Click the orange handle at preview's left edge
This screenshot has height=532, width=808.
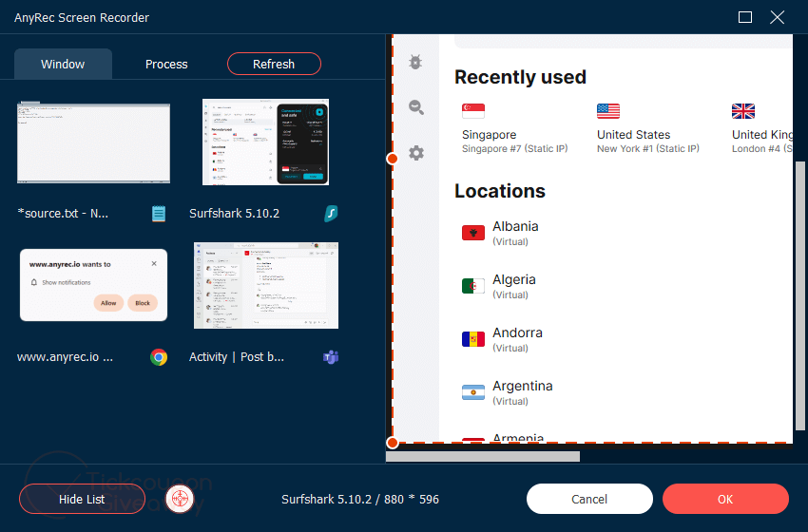393,159
